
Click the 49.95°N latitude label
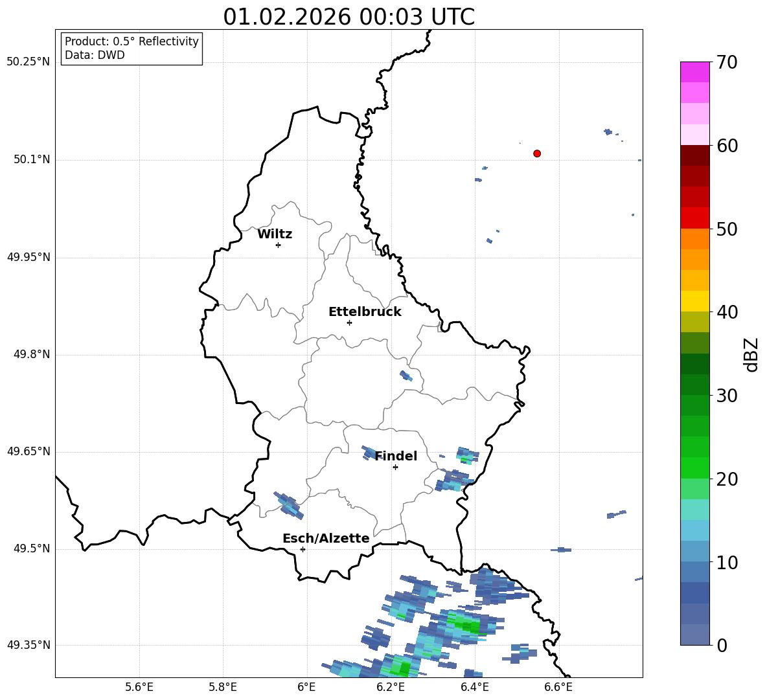click(29, 257)
